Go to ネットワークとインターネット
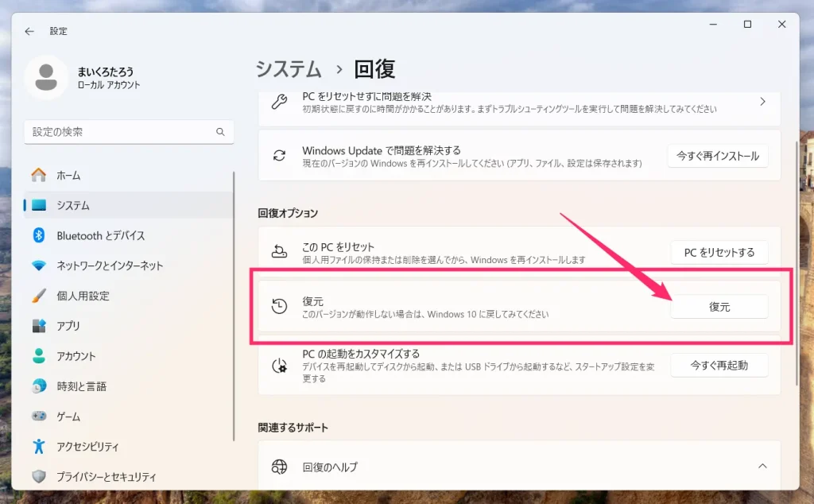Image resolution: width=814 pixels, height=504 pixels. (128, 266)
